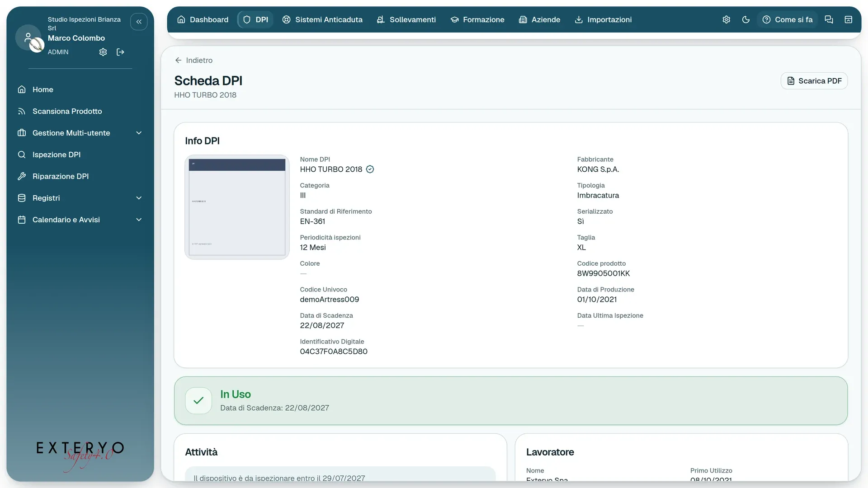Viewport: 868px width, 488px height.
Task: Click the logout icon beside ADMIN
Action: [x=120, y=52]
